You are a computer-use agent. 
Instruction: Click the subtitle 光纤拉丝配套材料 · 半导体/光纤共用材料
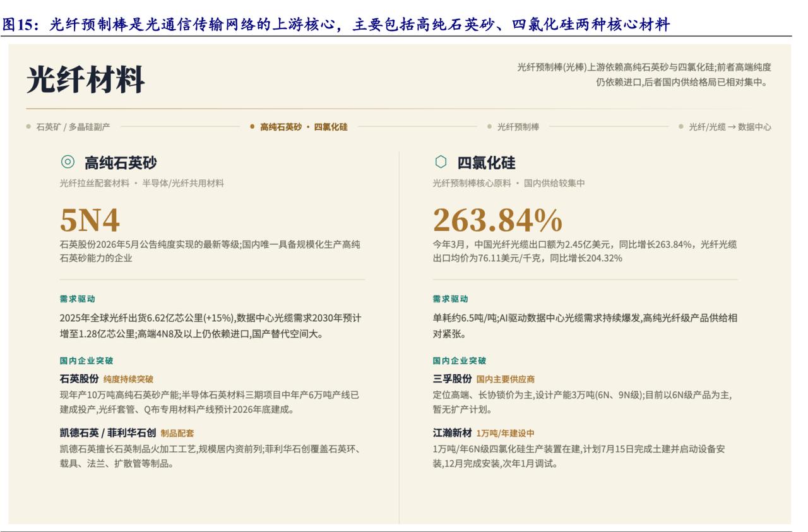tap(142, 183)
